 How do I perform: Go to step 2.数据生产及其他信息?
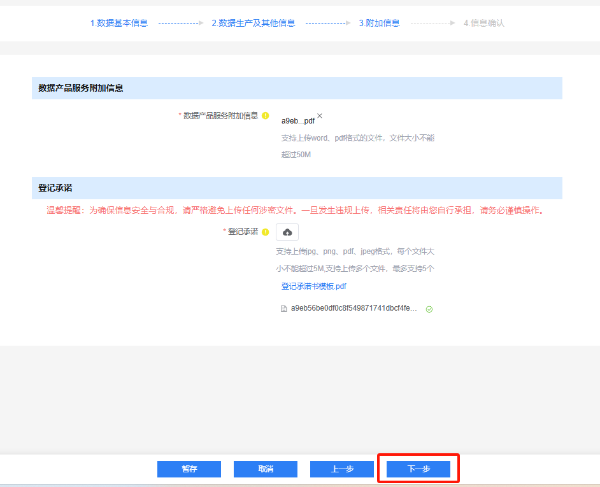tap(254, 22)
